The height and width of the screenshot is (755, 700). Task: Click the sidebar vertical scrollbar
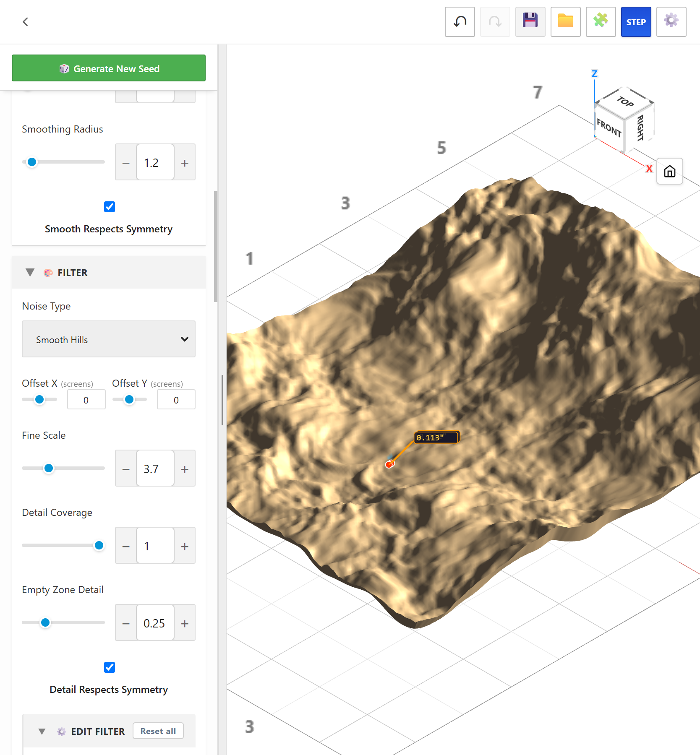(216, 247)
